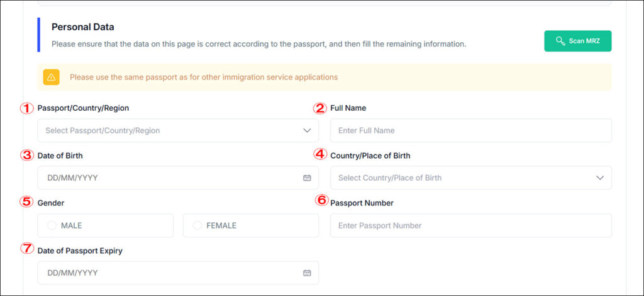This screenshot has height=296, width=644.
Task: Click the magnifier icon in Scan MRZ
Action: point(560,41)
